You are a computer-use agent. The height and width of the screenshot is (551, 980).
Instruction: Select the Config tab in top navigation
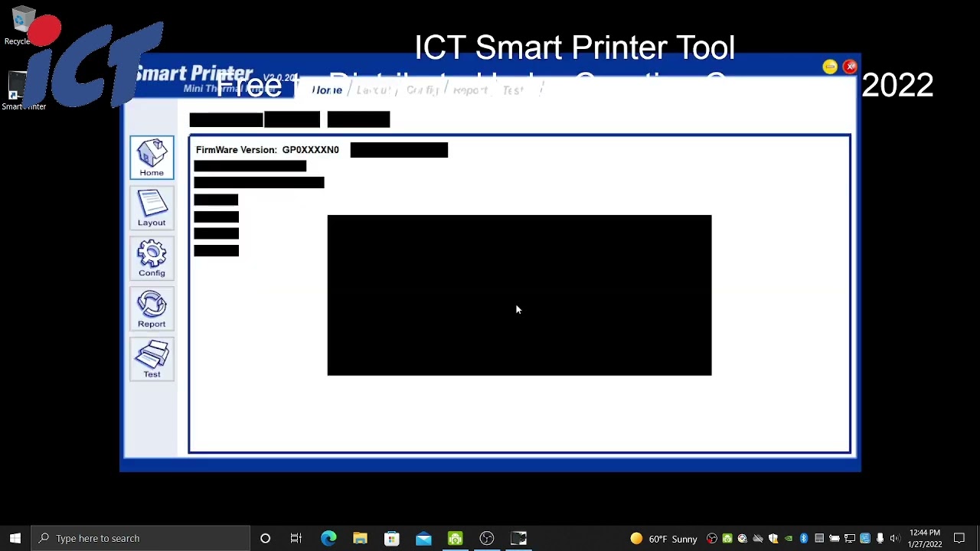(422, 90)
